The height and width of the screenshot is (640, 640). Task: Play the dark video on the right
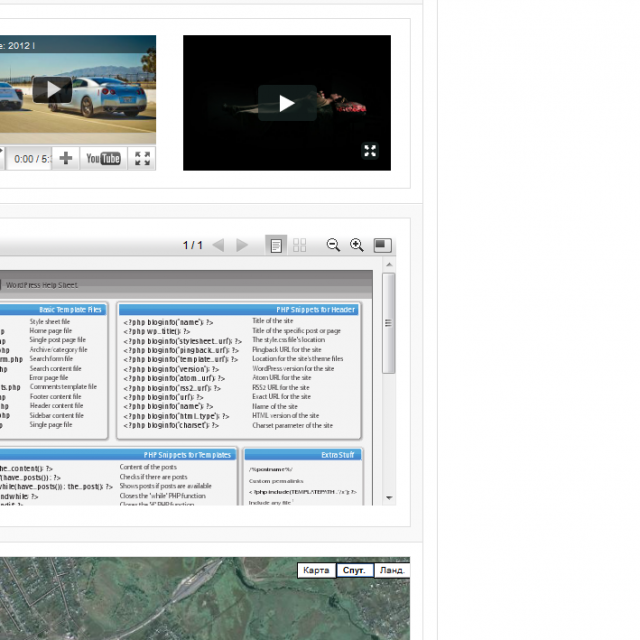click(287, 103)
